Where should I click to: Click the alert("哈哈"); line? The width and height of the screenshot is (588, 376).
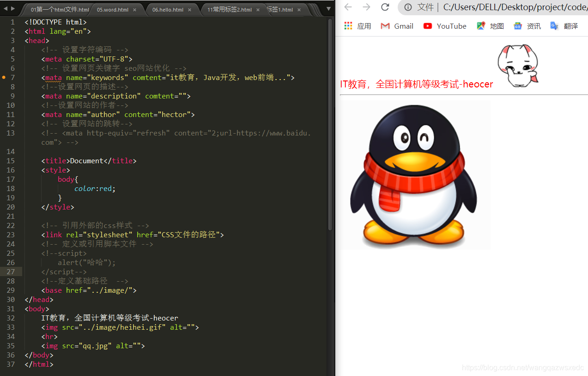pos(87,262)
